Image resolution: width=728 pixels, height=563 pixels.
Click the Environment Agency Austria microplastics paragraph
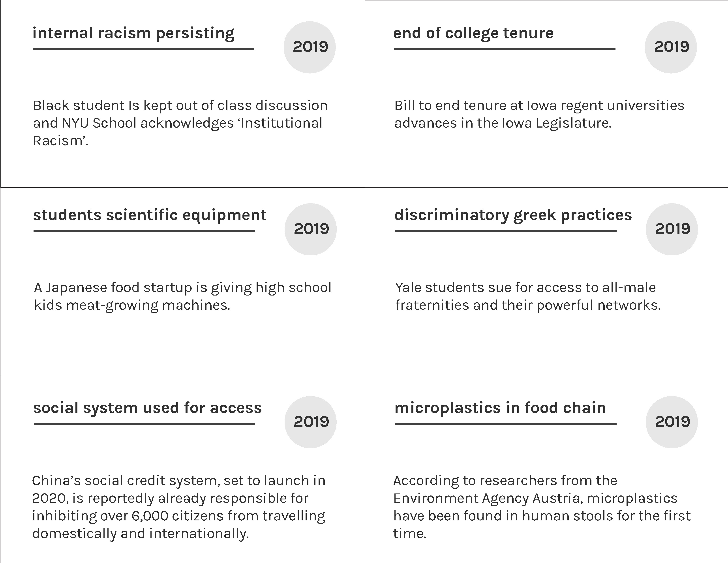click(542, 507)
